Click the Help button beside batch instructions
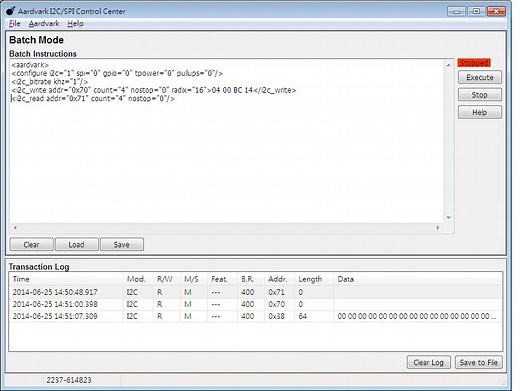Image resolution: width=520 pixels, height=391 pixels. coord(480,112)
